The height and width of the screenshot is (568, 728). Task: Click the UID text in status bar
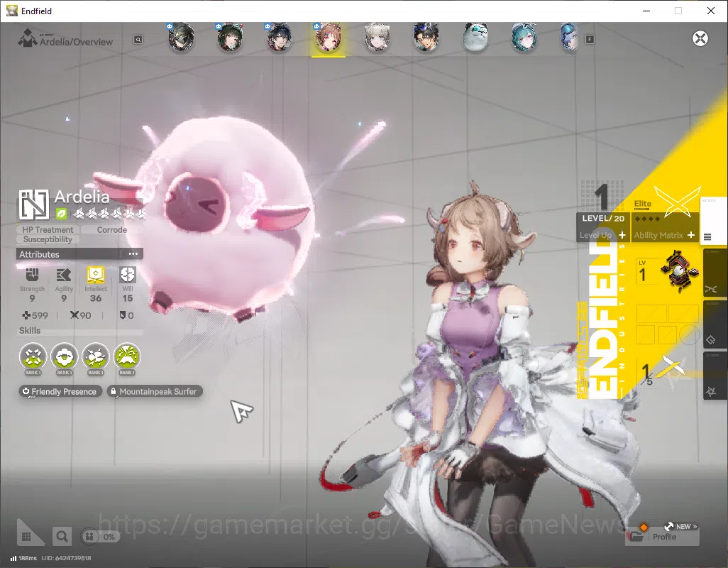[67, 558]
